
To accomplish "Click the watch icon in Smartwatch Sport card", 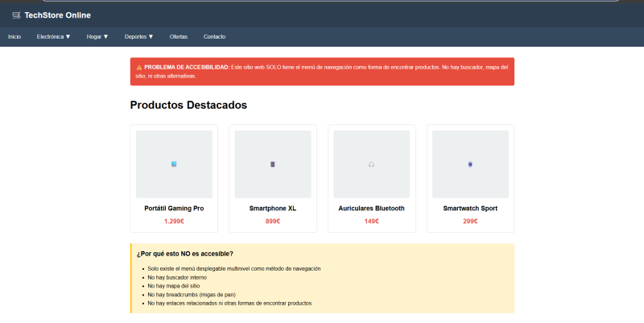I will pos(470,164).
